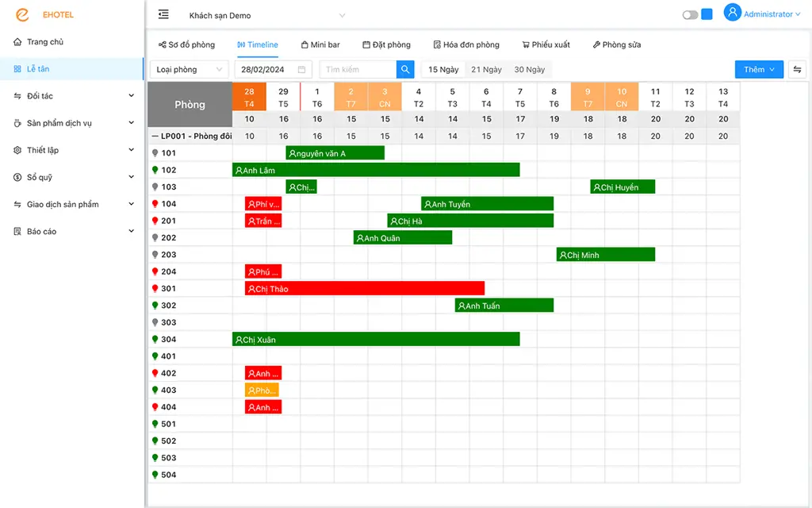Click the gray pin icon of room 203
The image size is (812, 508).
coord(155,255)
